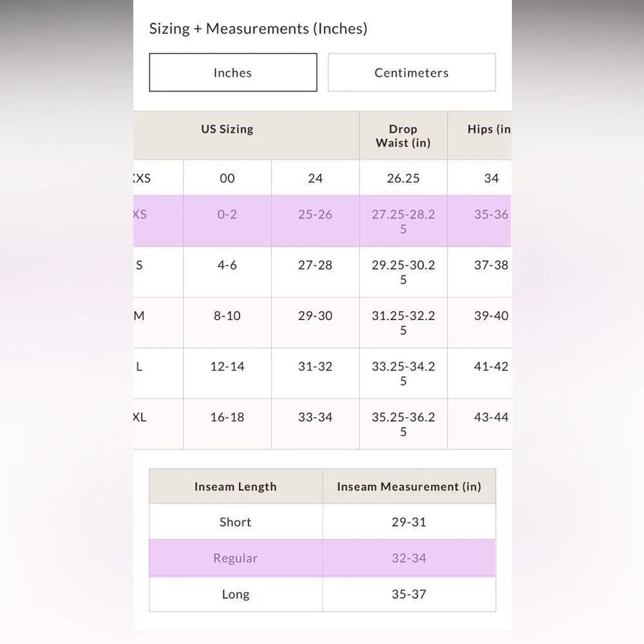Click the Inseam Measurement (in) header
The image size is (644, 644).
[x=409, y=487]
